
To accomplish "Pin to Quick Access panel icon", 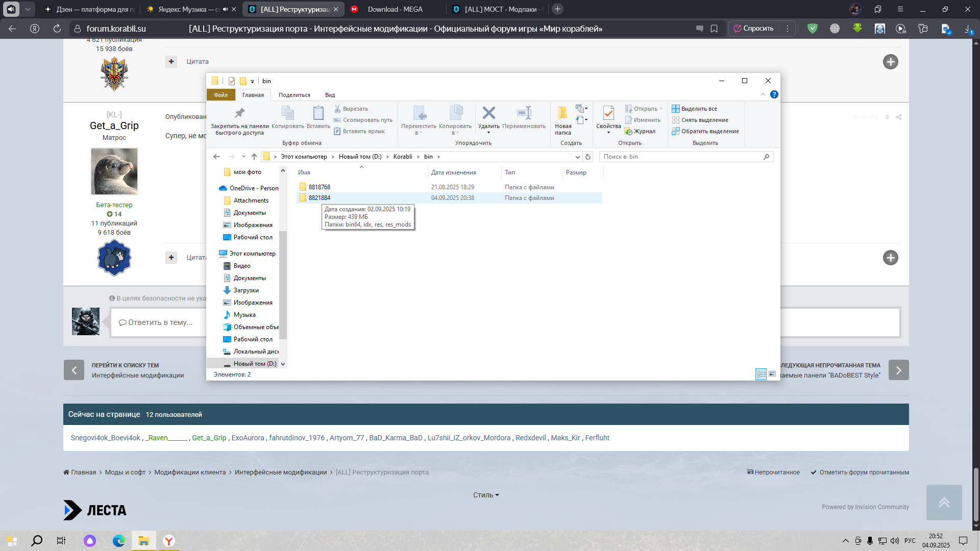I will (239, 120).
